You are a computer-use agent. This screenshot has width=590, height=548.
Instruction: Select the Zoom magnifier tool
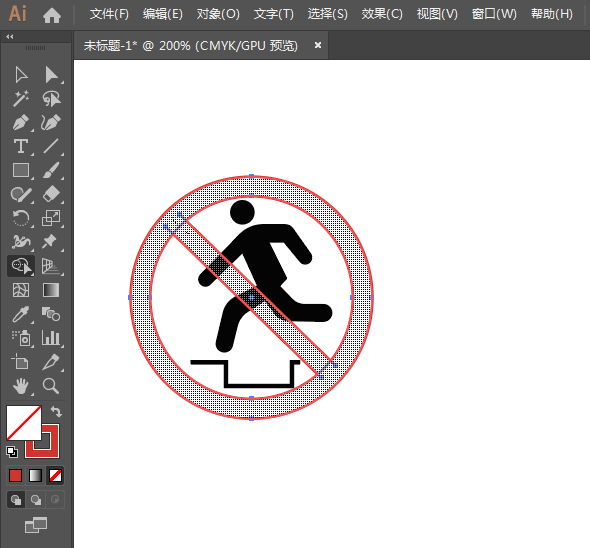51,386
